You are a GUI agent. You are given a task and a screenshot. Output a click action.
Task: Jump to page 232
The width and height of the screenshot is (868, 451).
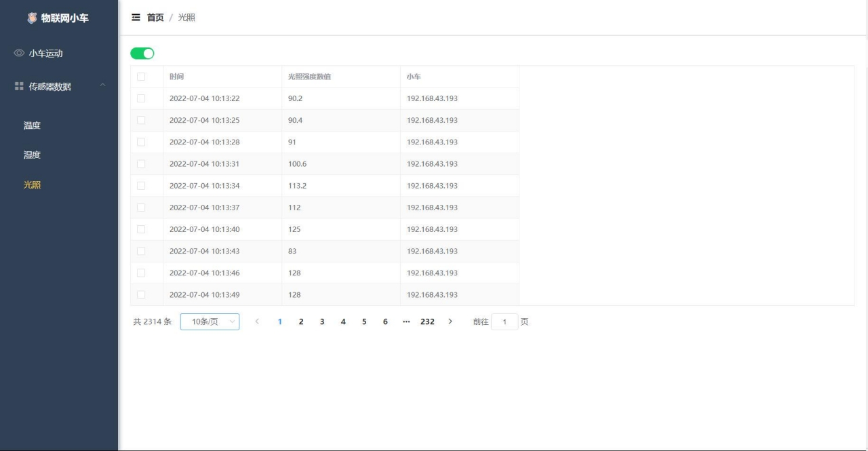pos(427,321)
